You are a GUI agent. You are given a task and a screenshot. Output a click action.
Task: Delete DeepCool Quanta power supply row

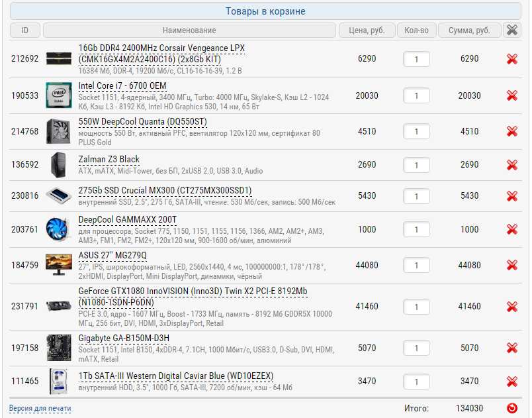pos(512,131)
